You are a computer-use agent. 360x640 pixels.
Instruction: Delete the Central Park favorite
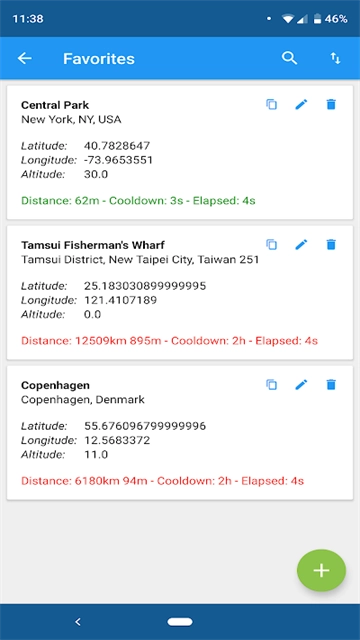[331, 104]
